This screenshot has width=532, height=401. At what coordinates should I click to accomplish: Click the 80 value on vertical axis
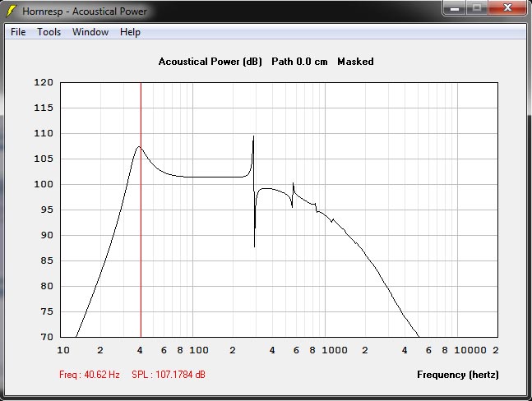coord(47,286)
